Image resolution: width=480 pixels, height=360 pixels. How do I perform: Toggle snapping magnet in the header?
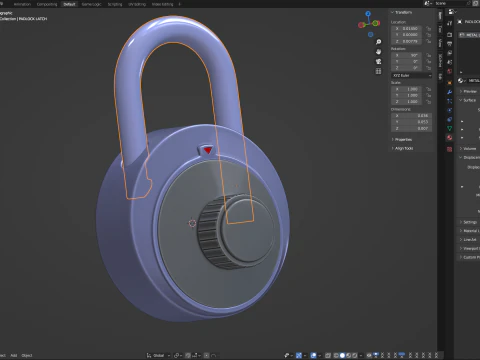188,355
